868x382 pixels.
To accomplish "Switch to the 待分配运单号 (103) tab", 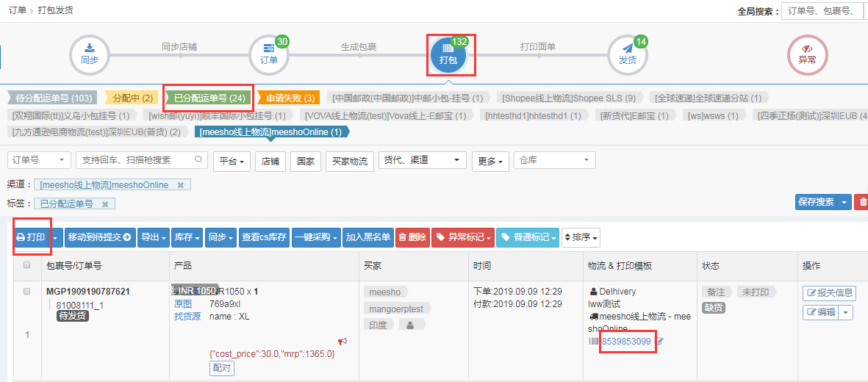I will [54, 98].
